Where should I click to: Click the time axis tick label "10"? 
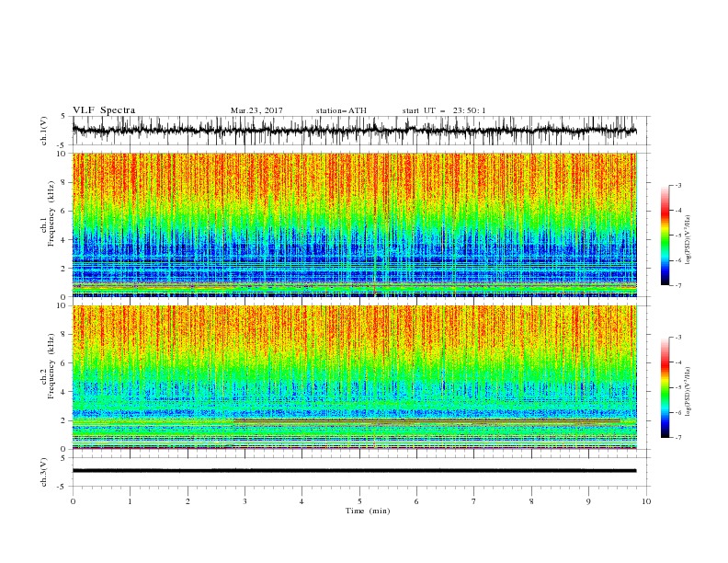point(646,501)
